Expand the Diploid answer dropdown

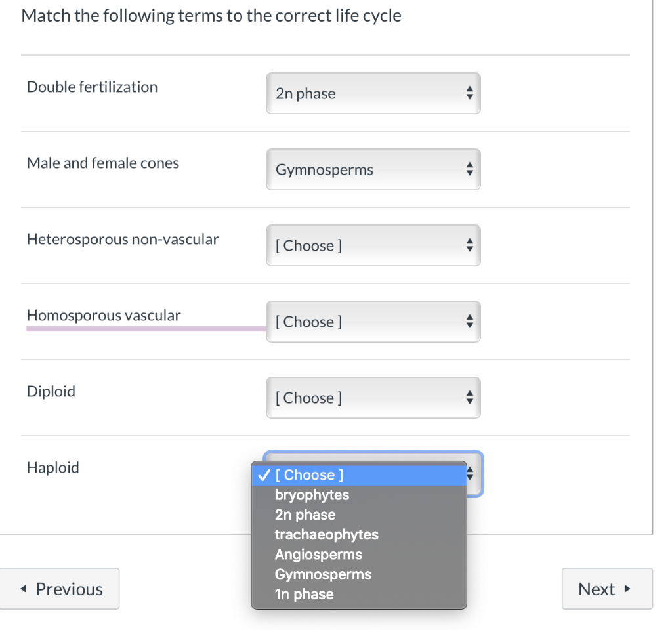[x=373, y=398]
